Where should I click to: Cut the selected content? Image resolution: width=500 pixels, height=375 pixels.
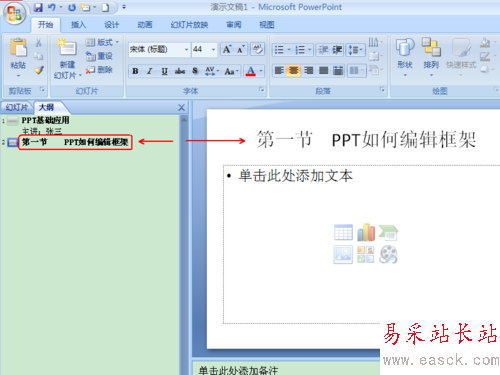tap(39, 43)
